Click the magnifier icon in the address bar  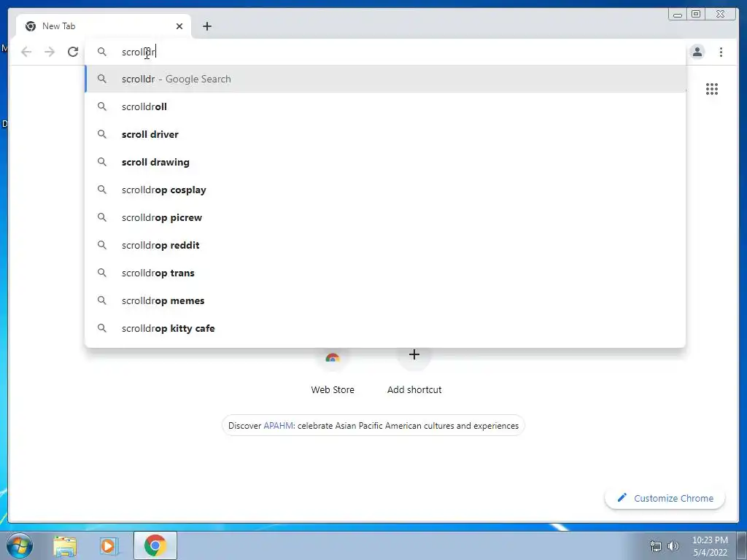tap(102, 52)
